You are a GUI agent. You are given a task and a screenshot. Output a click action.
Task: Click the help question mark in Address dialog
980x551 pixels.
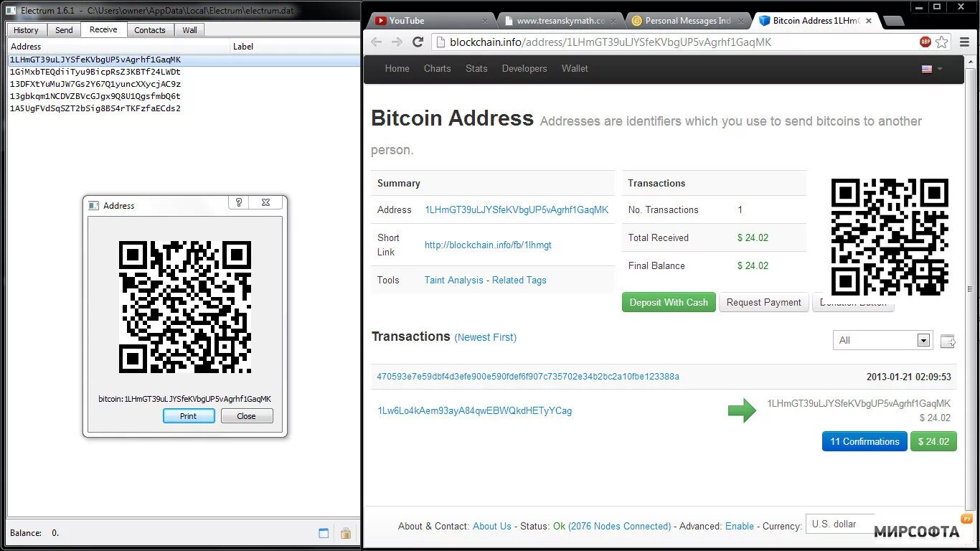(x=239, y=203)
